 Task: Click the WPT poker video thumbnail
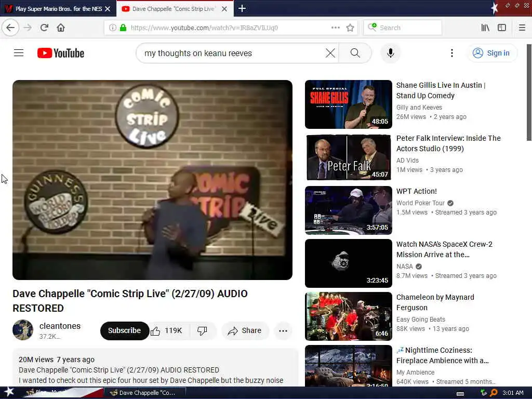click(349, 210)
